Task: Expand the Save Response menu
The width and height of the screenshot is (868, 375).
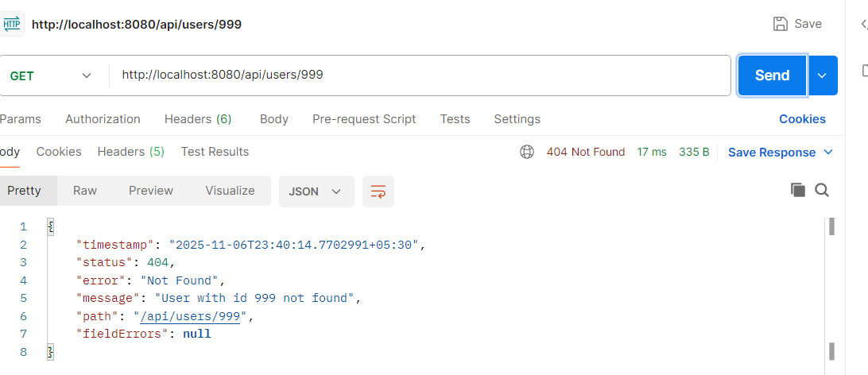Action: (780, 153)
